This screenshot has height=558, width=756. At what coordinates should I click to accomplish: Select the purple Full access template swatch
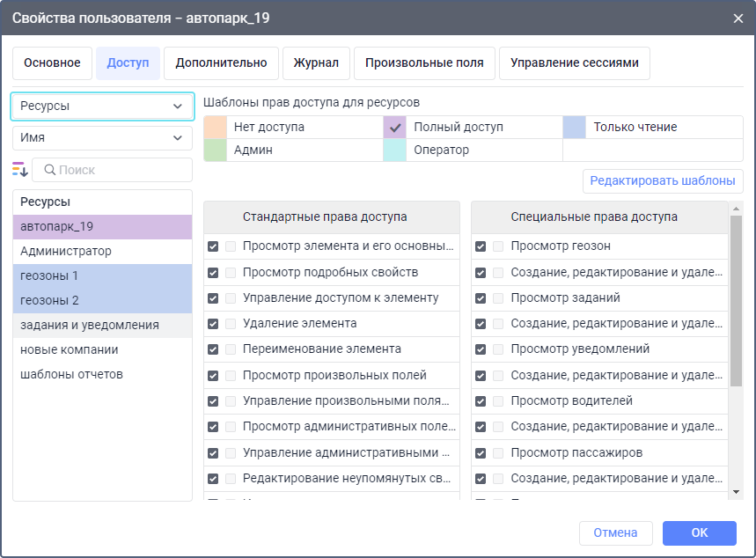click(395, 127)
